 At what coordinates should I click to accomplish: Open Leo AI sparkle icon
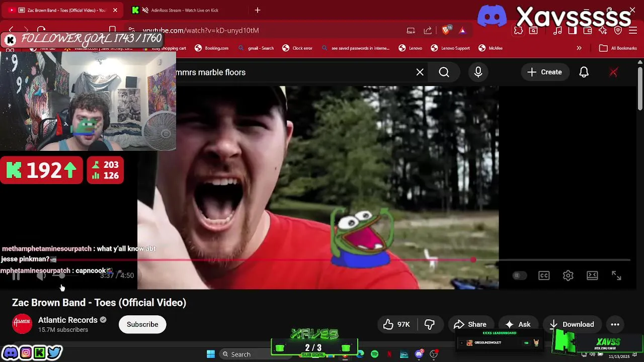click(x=603, y=31)
